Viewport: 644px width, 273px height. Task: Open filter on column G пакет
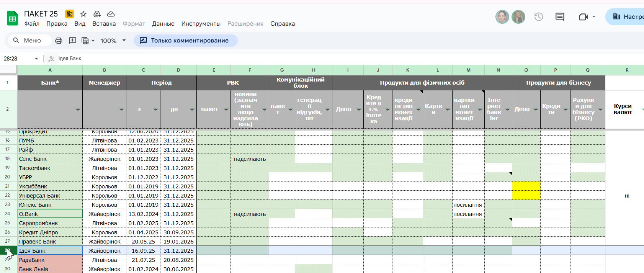[x=290, y=110]
